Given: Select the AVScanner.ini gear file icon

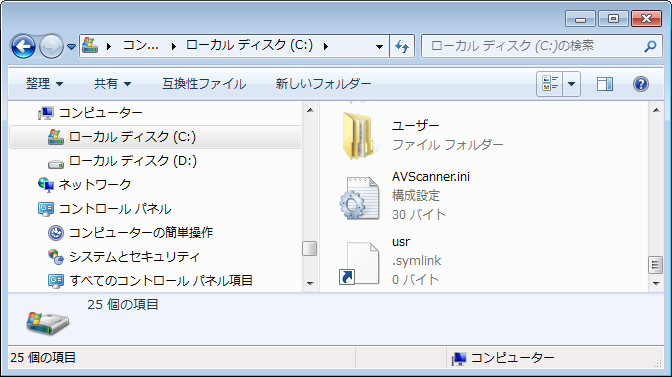Looking at the screenshot, I should 360,198.
